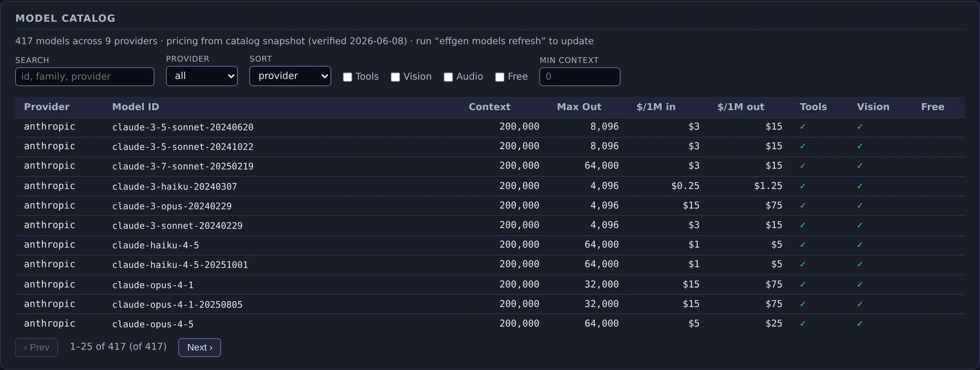This screenshot has height=370, width=980.
Task: Click Tools checkmark for claude-3-haiku-20240307
Action: (x=803, y=186)
